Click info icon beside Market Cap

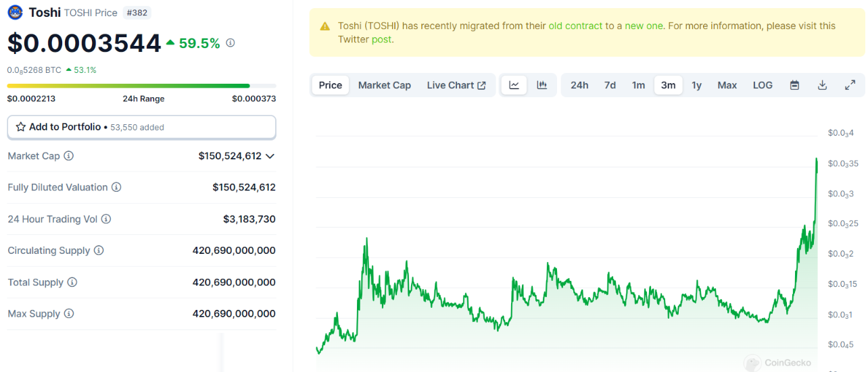point(69,156)
